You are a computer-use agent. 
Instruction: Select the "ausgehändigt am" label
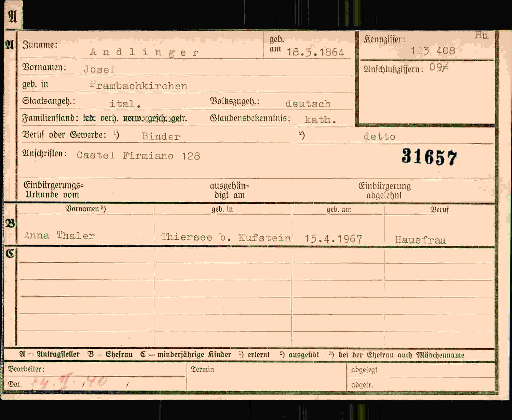click(x=229, y=191)
